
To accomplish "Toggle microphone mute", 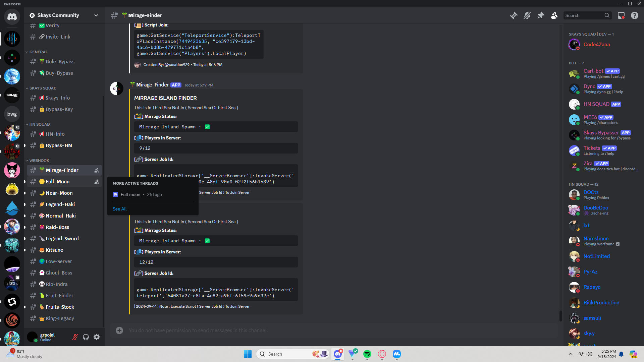I will point(75,337).
